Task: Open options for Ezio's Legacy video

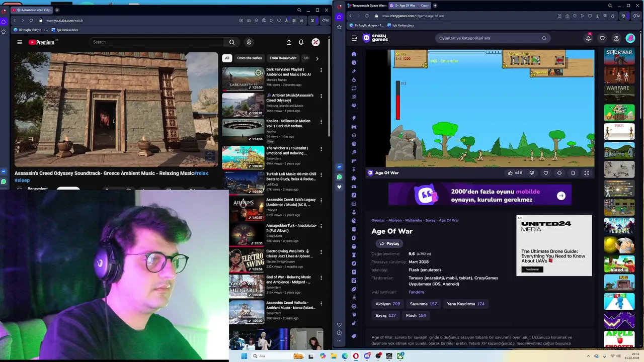Action: [x=321, y=200]
